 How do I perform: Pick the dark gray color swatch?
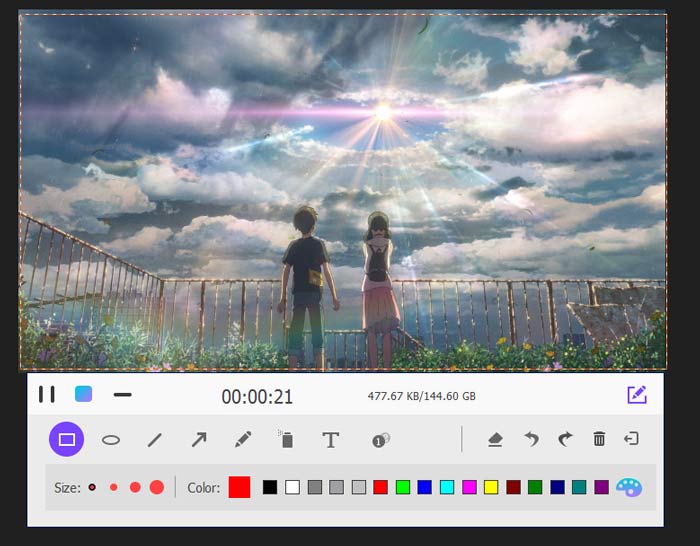[315, 487]
